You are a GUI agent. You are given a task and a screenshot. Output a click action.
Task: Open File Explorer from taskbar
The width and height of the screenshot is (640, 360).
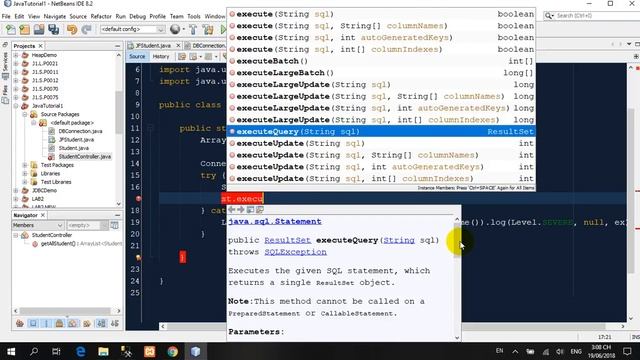click(103, 351)
